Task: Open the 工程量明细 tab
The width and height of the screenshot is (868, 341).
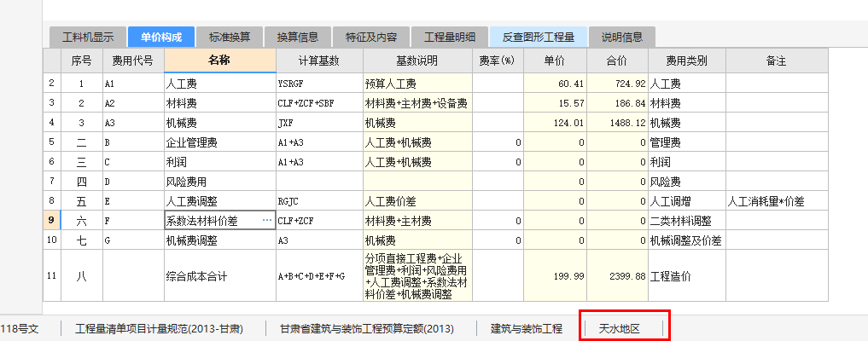Action: 449,38
